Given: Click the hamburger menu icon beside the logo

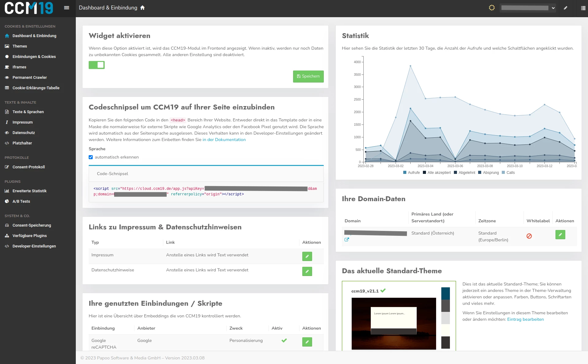Looking at the screenshot, I should [66, 8].
